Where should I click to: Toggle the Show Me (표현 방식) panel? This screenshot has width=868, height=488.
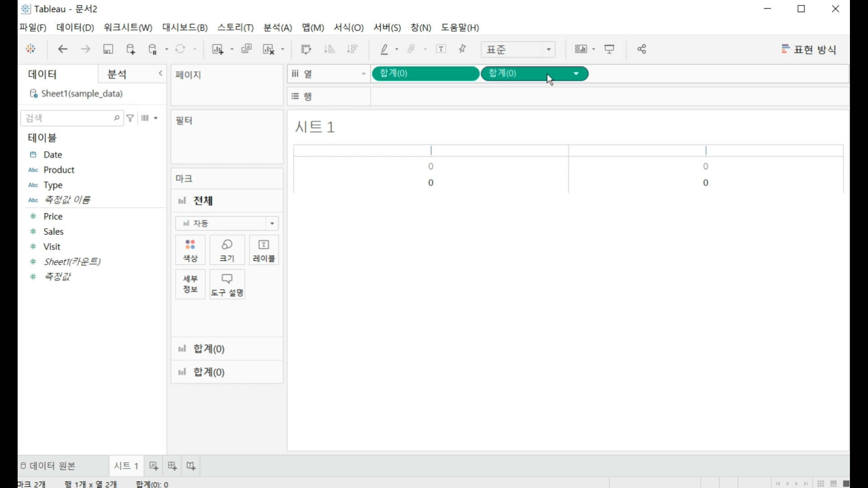(x=809, y=49)
